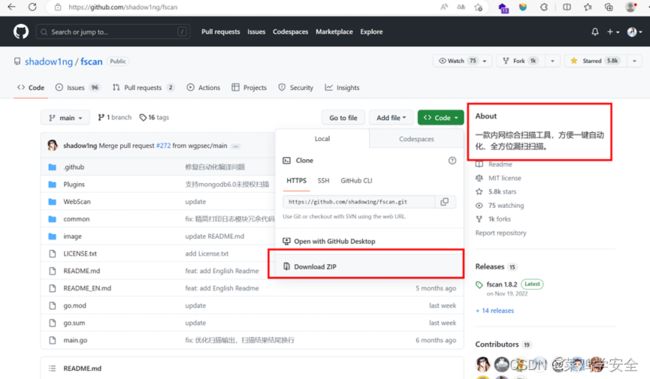Click the Watch button

point(457,61)
